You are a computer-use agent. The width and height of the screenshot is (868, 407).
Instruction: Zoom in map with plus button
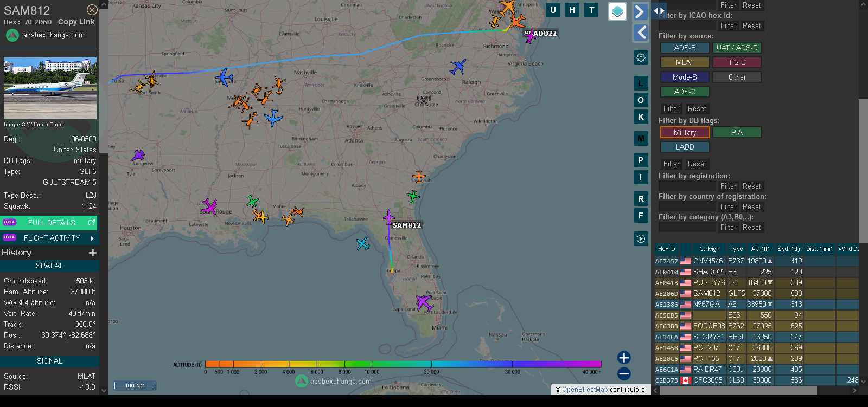[x=624, y=358]
